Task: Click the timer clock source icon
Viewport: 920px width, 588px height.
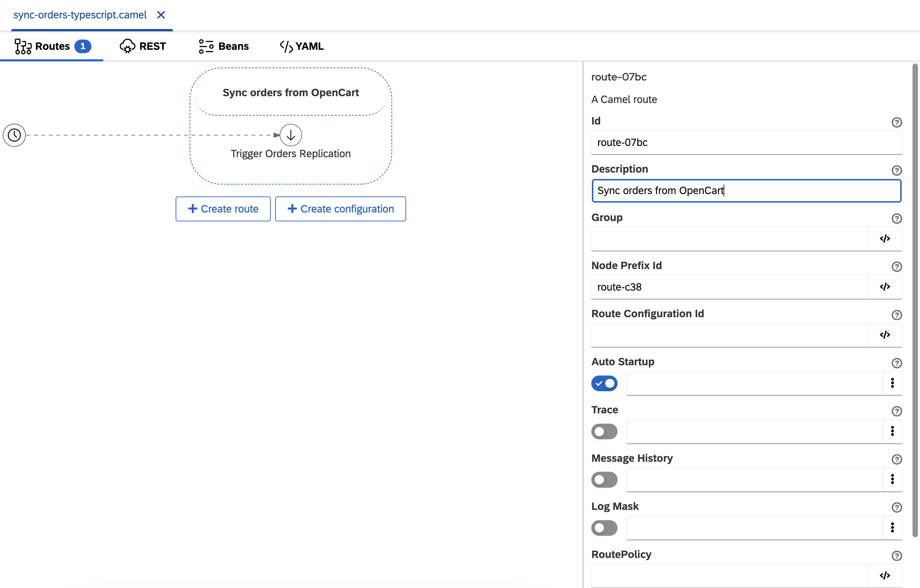Action: coord(14,135)
